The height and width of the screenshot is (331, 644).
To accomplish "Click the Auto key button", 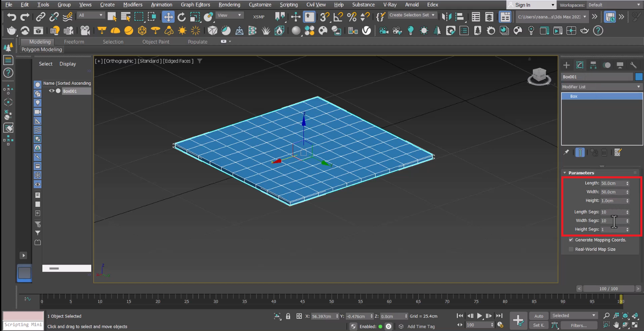I will 538,316.
